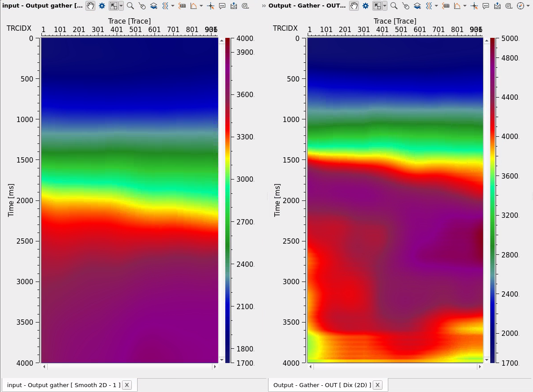Select the magnifier zoom tool in input panel

130,6
